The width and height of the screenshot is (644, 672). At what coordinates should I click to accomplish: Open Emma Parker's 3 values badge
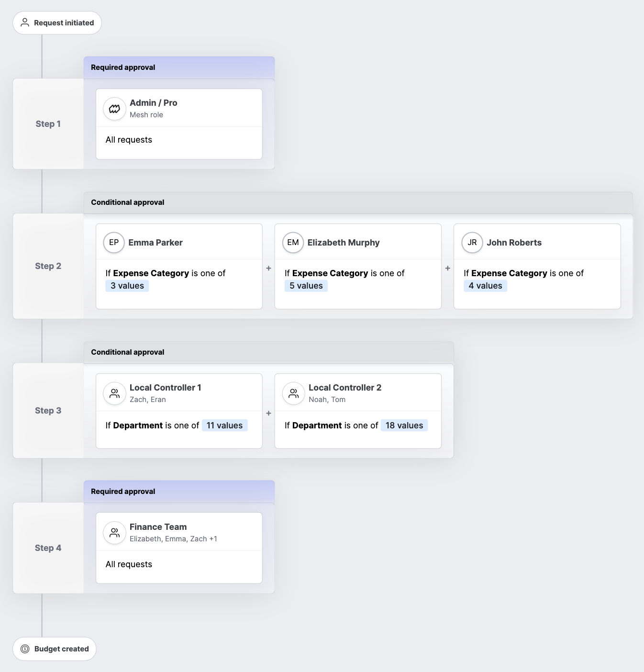127,286
